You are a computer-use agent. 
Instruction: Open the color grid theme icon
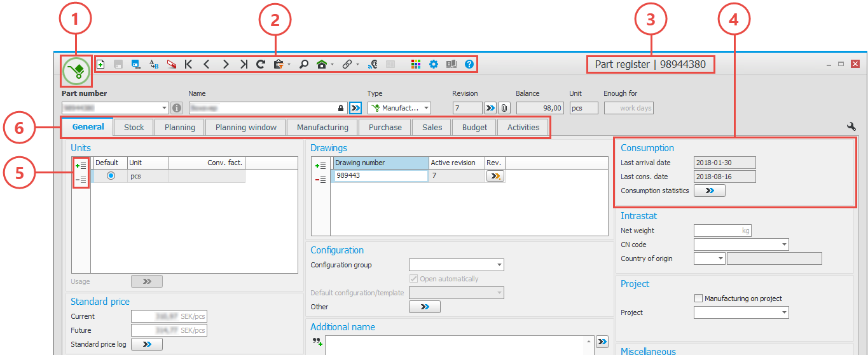pos(416,64)
